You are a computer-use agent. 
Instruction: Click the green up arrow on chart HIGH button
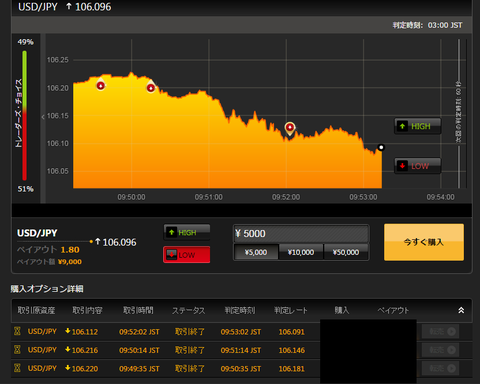coord(402,126)
